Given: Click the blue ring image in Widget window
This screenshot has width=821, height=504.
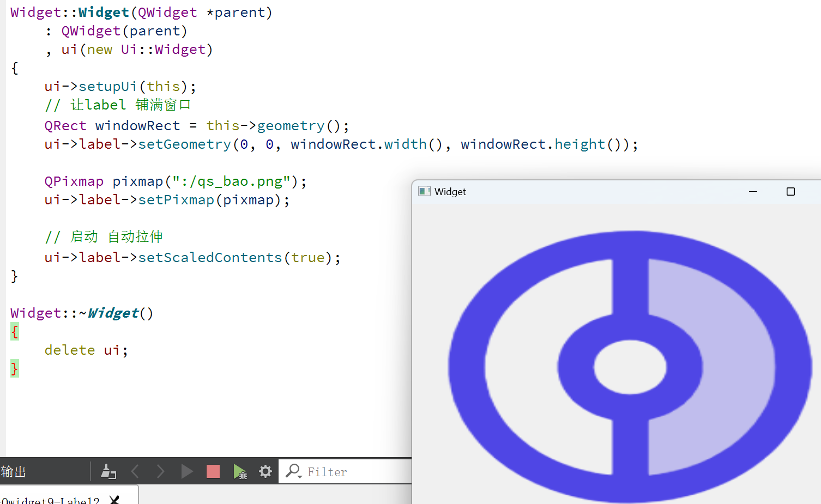Looking at the screenshot, I should pyautogui.click(x=630, y=366).
